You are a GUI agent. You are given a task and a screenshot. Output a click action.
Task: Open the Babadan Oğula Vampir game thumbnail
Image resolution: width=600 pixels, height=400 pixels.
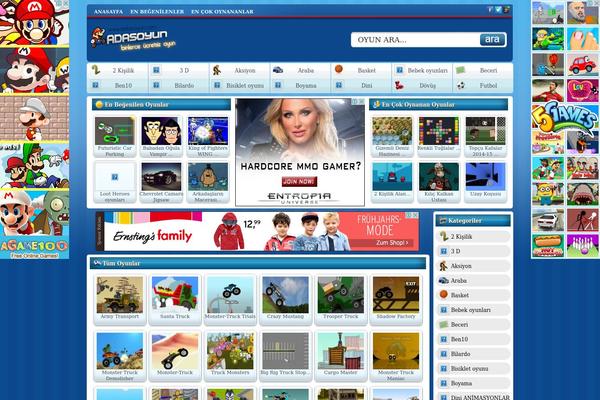click(161, 131)
